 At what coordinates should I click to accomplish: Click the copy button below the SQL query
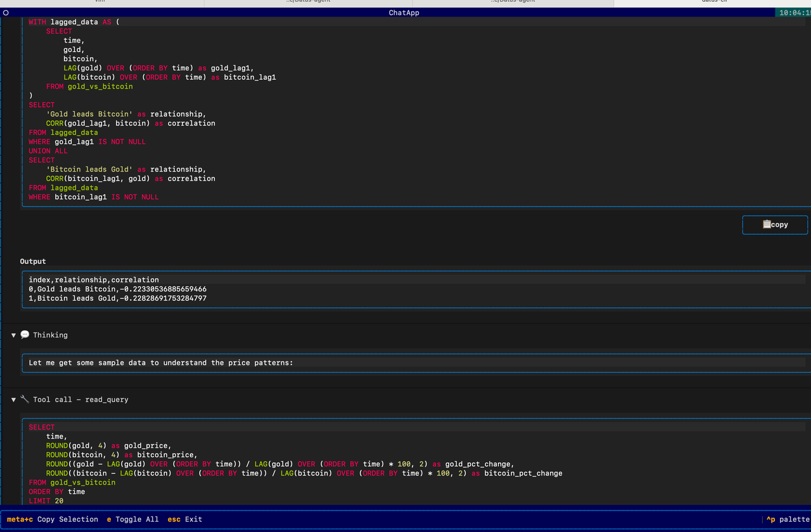pos(775,224)
